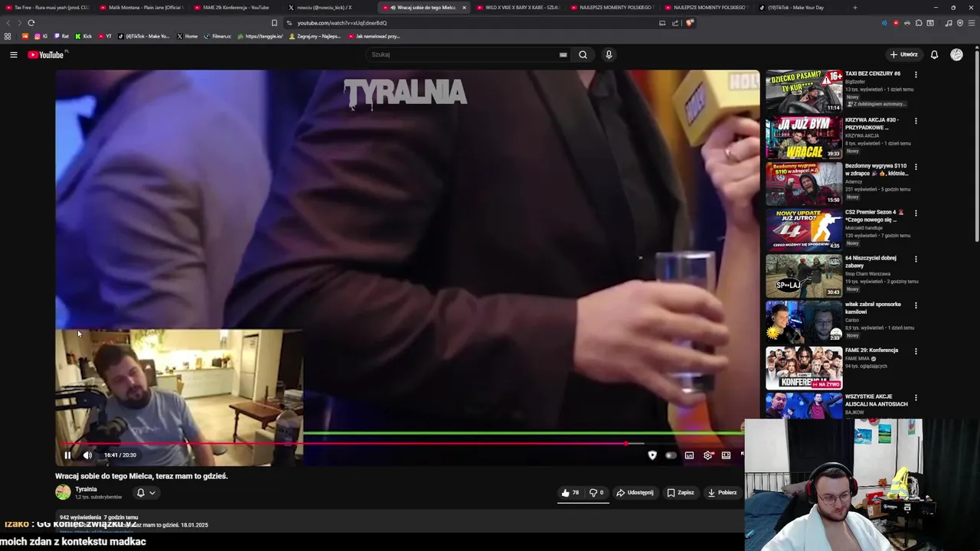980x551 pixels.
Task: Open options for CS2 Premier Sezon 4
Action: click(x=916, y=213)
